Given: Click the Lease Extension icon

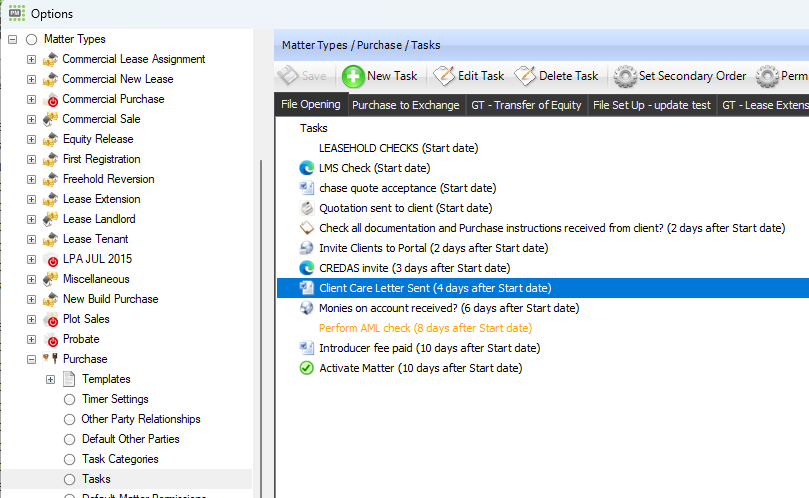Looking at the screenshot, I should click(50, 200).
